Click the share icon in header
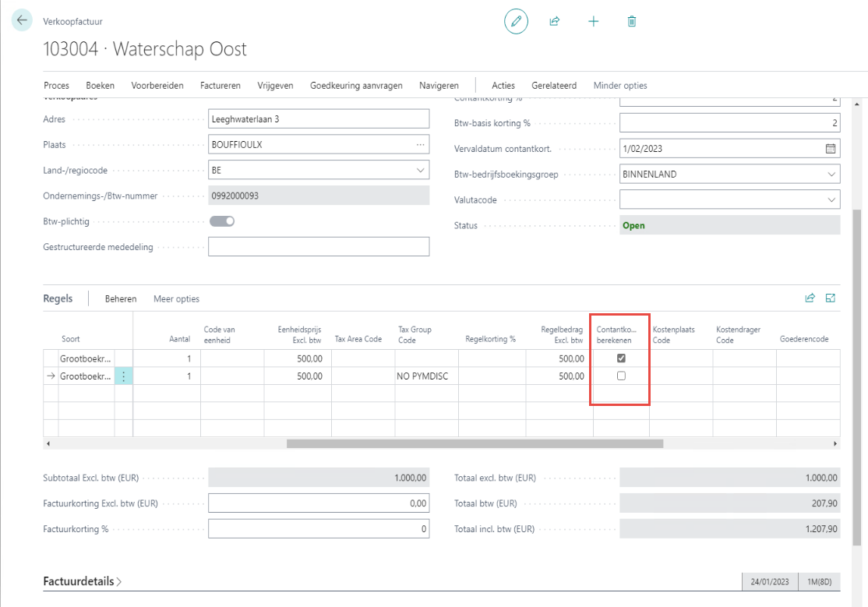868x607 pixels. (555, 22)
